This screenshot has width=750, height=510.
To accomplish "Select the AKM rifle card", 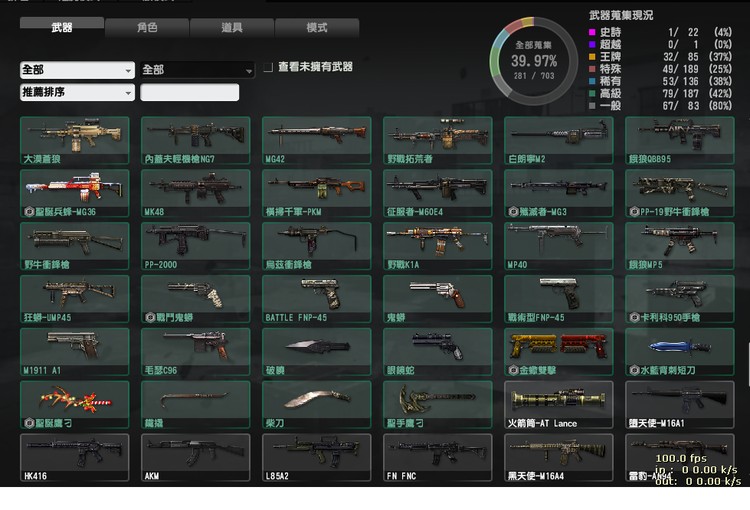I will tap(196, 457).
